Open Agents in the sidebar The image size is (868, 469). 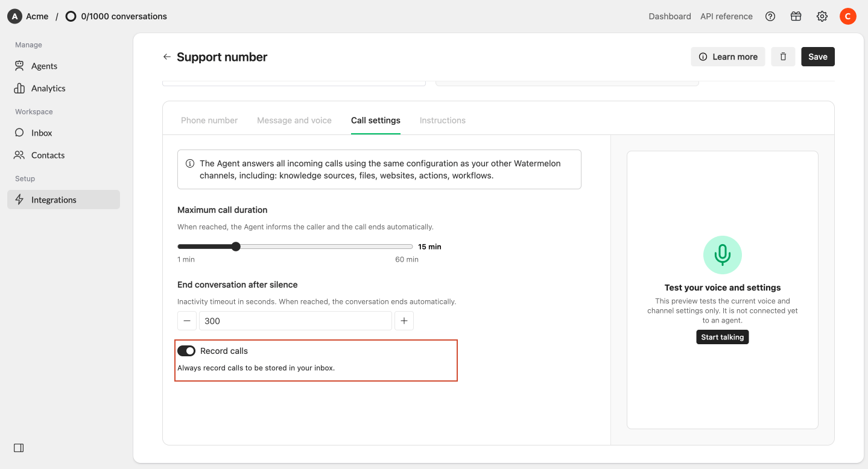[63, 66]
